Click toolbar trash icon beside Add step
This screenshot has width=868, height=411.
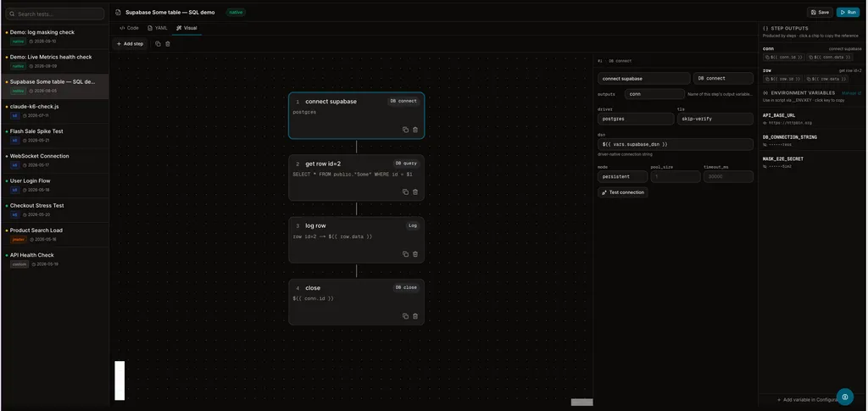(x=168, y=44)
